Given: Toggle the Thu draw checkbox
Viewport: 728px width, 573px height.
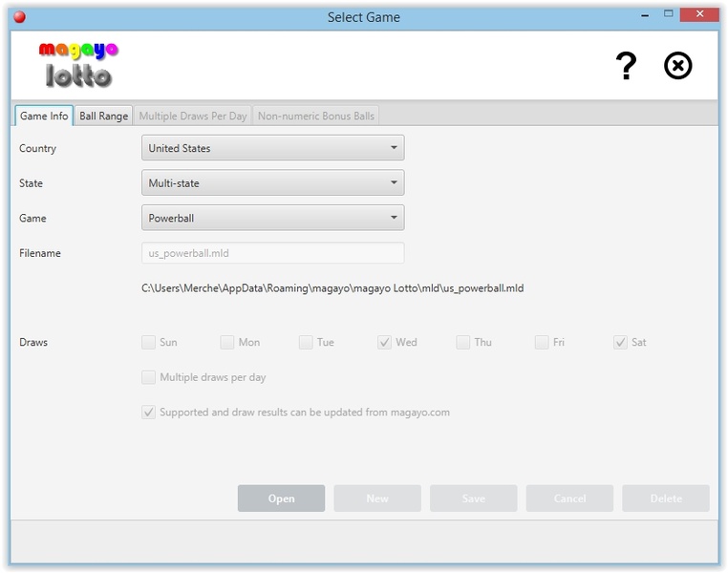Looking at the screenshot, I should tap(463, 343).
